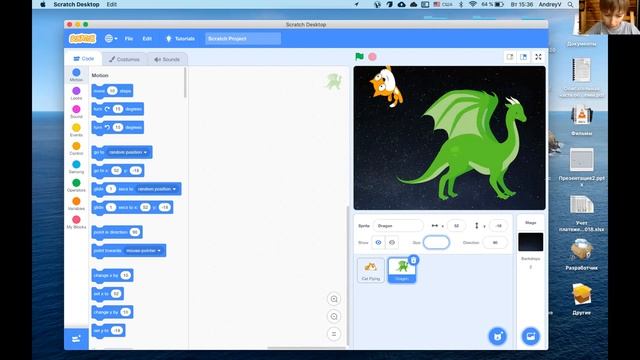Viewport: 640px width, 360px height.
Task: Open the Bluetooth status menu
Action: pyautogui.click(x=461, y=4)
